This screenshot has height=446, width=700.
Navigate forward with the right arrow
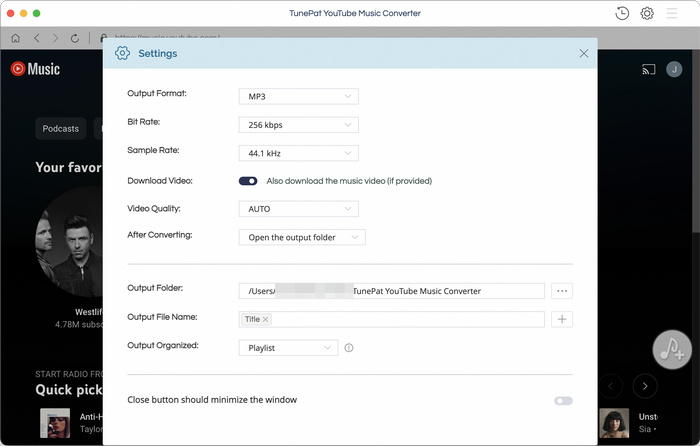pos(55,38)
